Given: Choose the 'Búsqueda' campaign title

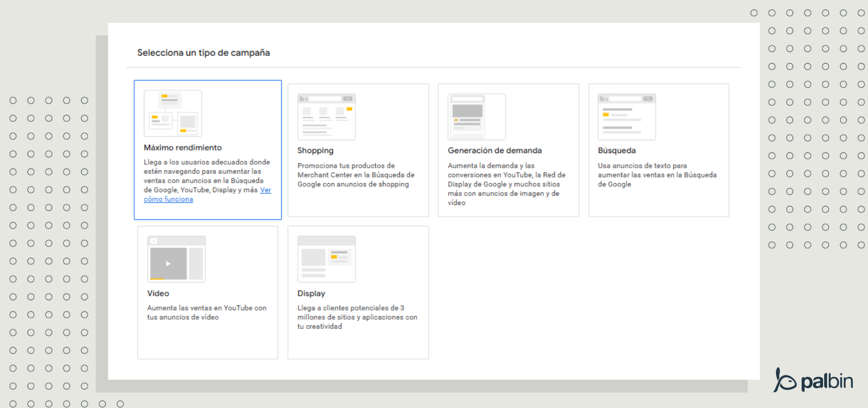Looking at the screenshot, I should [616, 150].
